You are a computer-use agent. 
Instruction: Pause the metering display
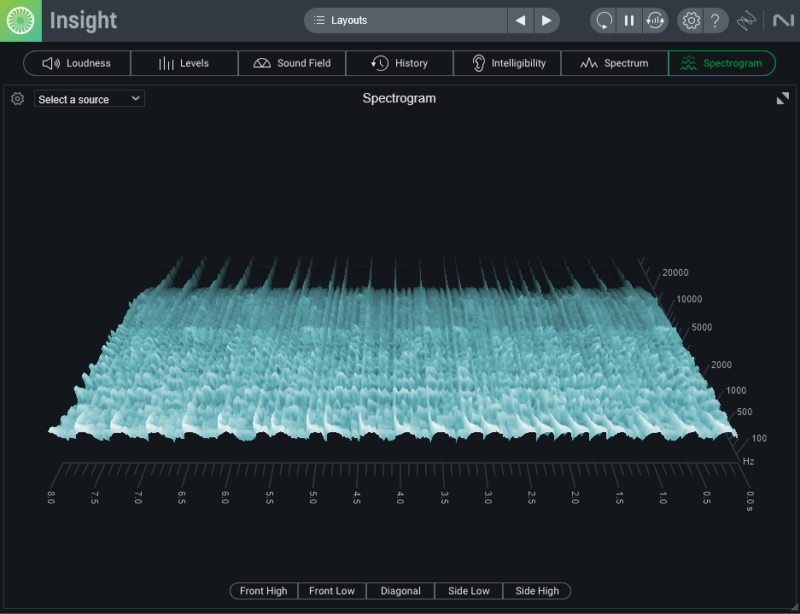pos(629,20)
